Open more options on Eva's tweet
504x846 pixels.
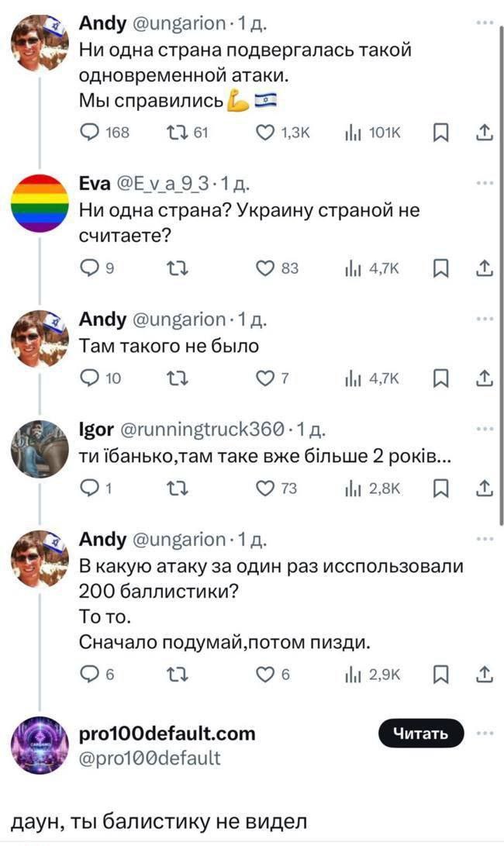(x=485, y=182)
